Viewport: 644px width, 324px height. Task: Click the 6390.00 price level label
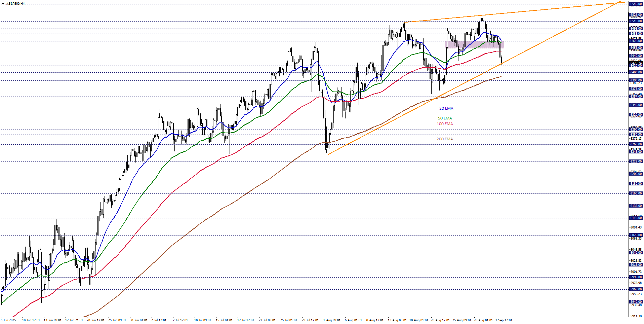click(x=636, y=80)
